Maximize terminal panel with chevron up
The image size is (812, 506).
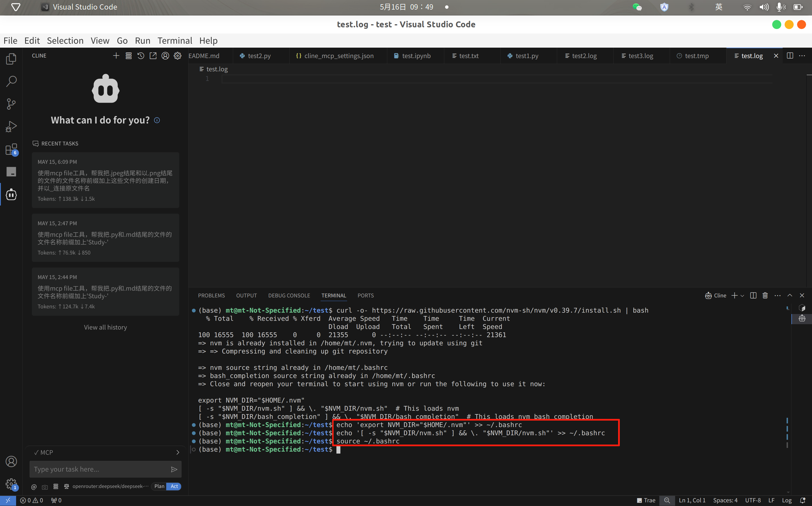pyautogui.click(x=789, y=295)
